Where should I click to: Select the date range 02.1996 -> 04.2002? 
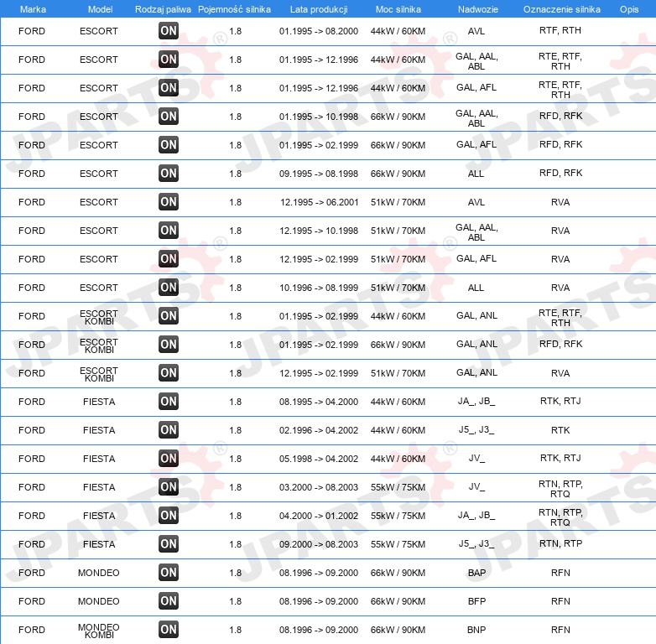click(319, 430)
